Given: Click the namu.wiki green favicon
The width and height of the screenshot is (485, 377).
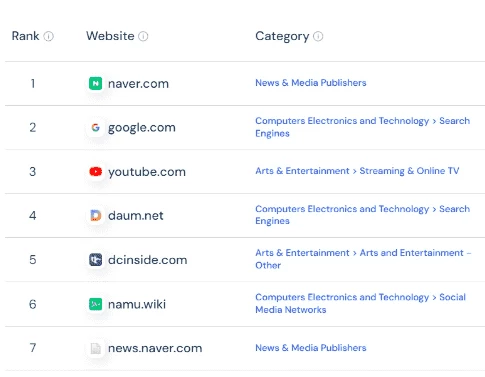Looking at the screenshot, I should point(95,304).
